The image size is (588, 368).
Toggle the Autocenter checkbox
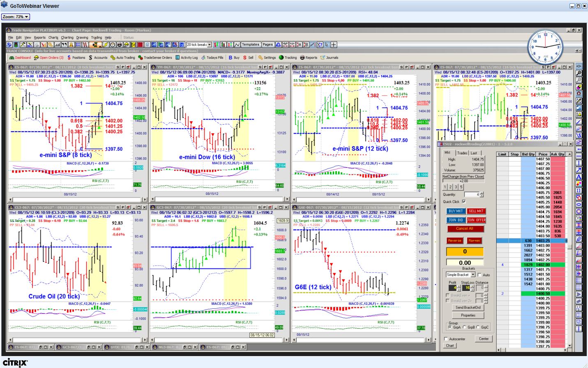click(x=446, y=339)
